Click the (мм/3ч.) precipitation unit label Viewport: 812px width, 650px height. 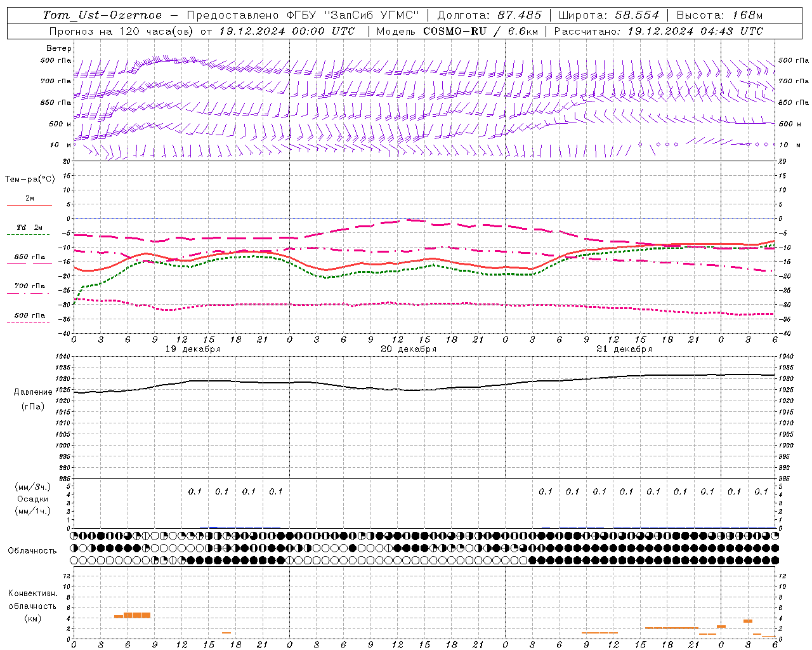pos(33,487)
